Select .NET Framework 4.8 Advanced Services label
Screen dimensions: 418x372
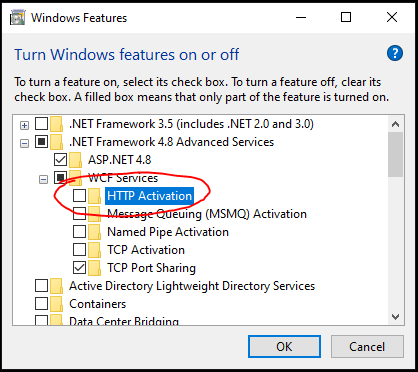pyautogui.click(x=171, y=142)
